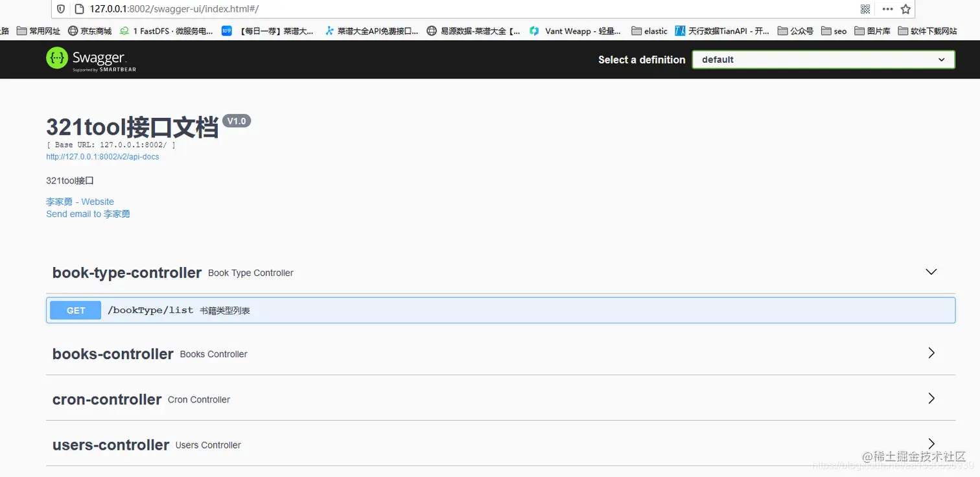Click the book-type-controller heading
Viewport: 980px width, 477px height.
[x=127, y=273]
